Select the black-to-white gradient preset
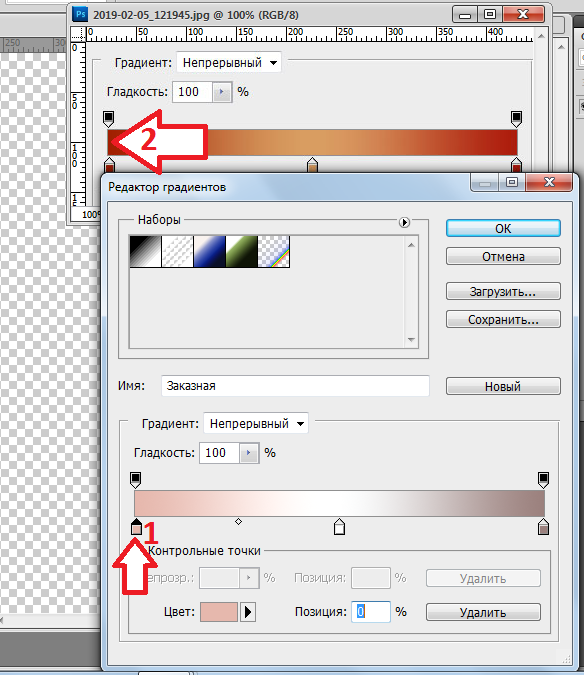584x675 pixels. (145, 251)
